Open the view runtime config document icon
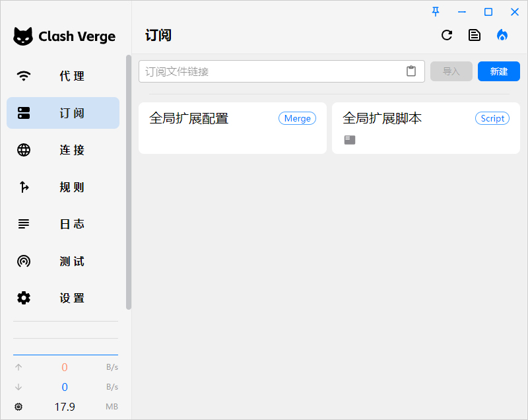The image size is (528, 420). [475, 35]
